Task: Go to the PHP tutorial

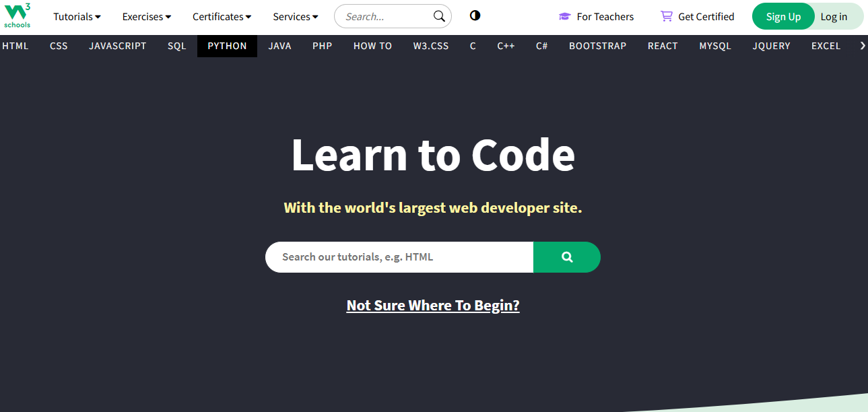Action: point(323,46)
